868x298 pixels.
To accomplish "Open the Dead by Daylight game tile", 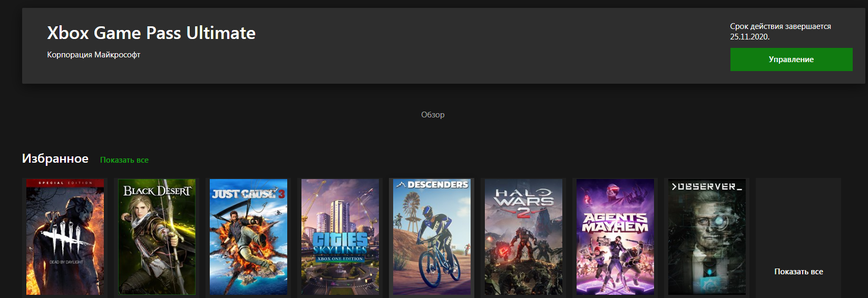I will click(65, 237).
